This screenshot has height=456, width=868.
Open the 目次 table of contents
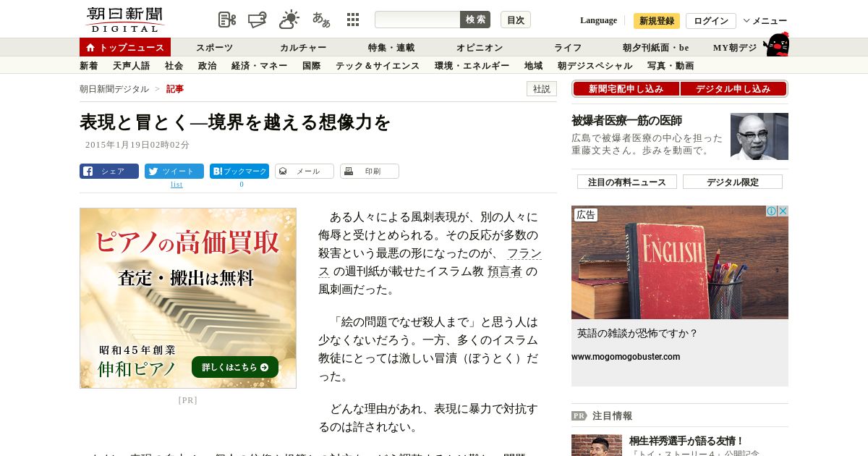[516, 20]
